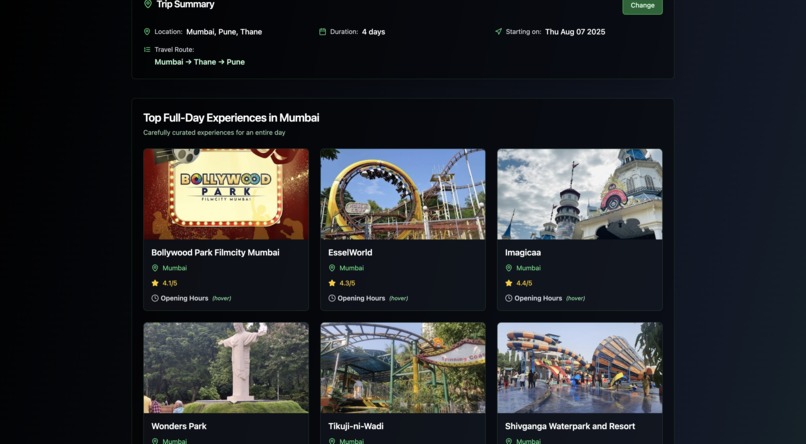Click the 4.1/5 rating text

[x=170, y=284]
